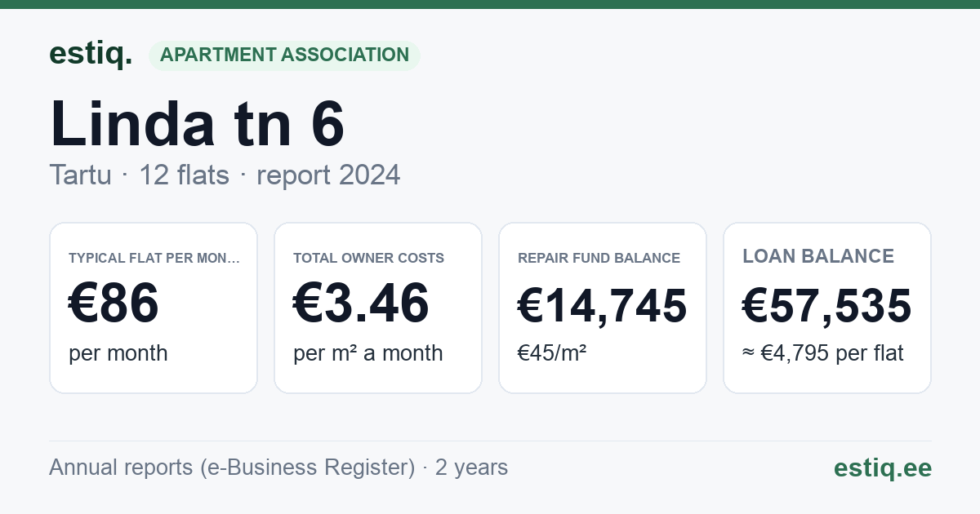Click the €86 value
The width and height of the screenshot is (980, 514).
pos(114,304)
